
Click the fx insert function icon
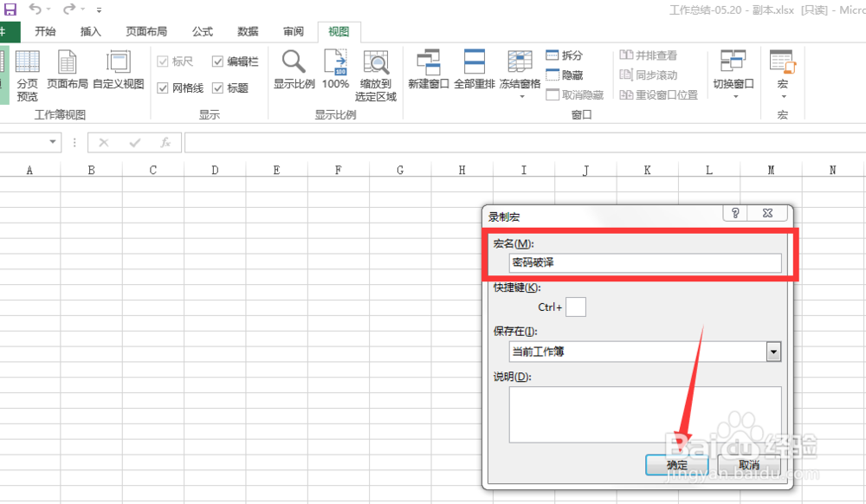tap(165, 143)
